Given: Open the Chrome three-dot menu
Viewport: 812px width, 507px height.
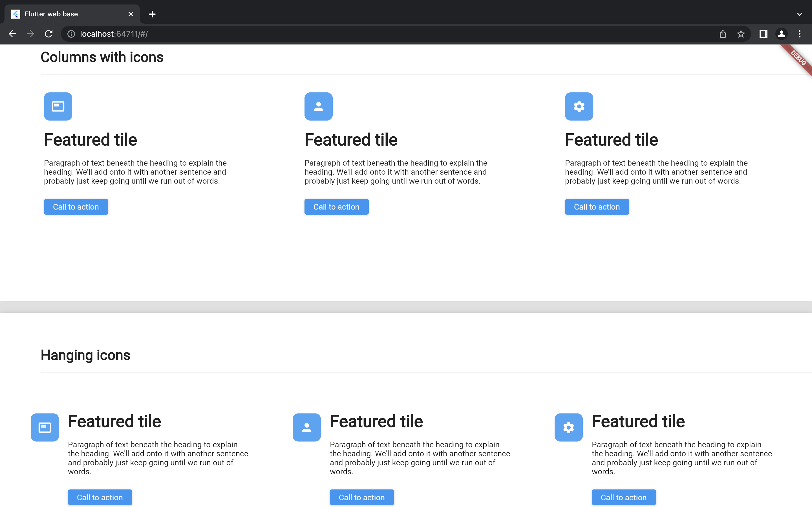Looking at the screenshot, I should point(799,34).
